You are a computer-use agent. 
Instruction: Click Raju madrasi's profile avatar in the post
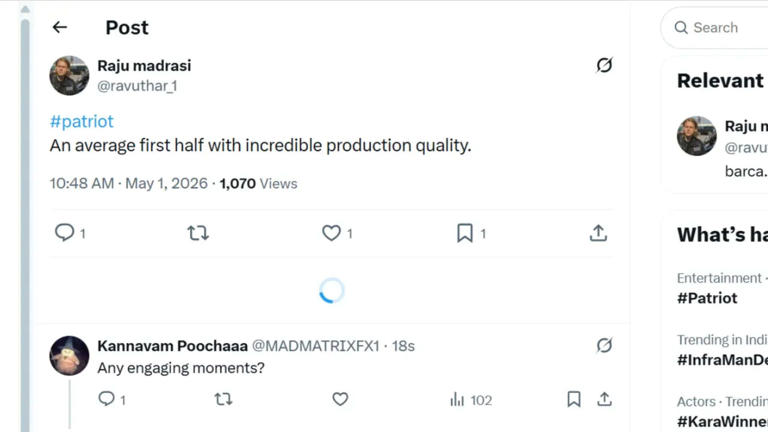point(69,75)
